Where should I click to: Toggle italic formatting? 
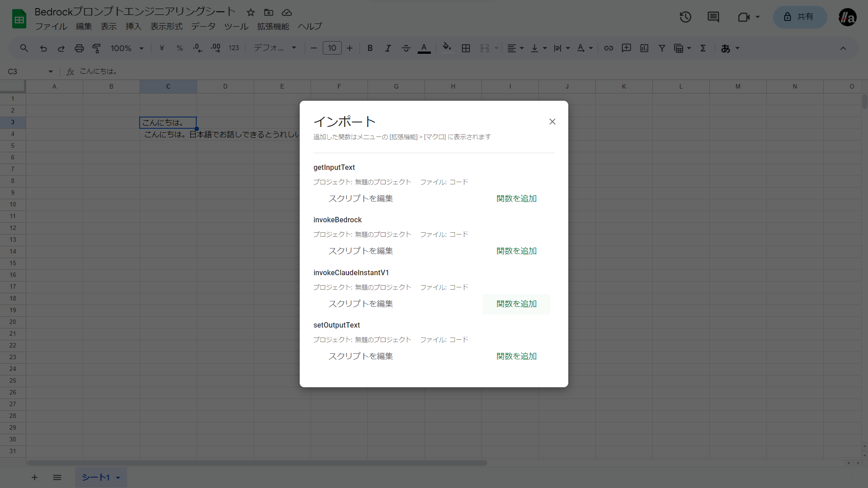(x=388, y=48)
